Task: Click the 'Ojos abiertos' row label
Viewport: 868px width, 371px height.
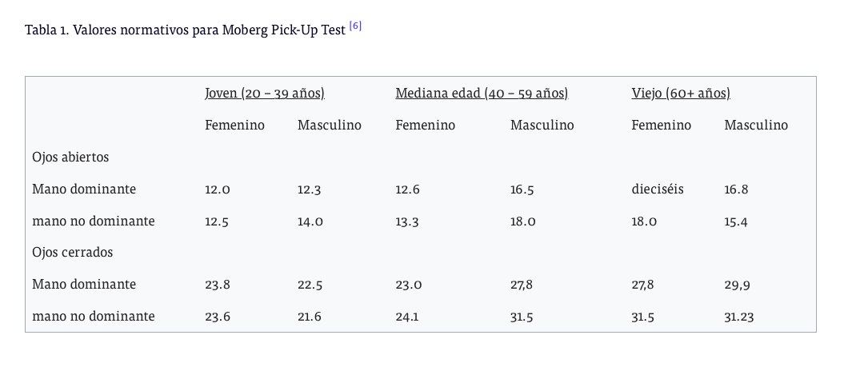Action: (70, 157)
